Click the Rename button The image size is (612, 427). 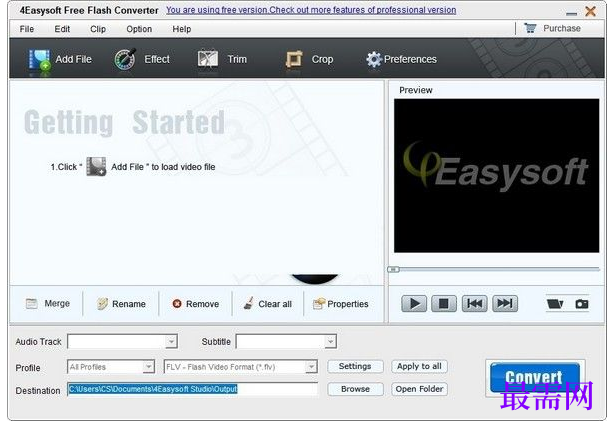(x=121, y=304)
